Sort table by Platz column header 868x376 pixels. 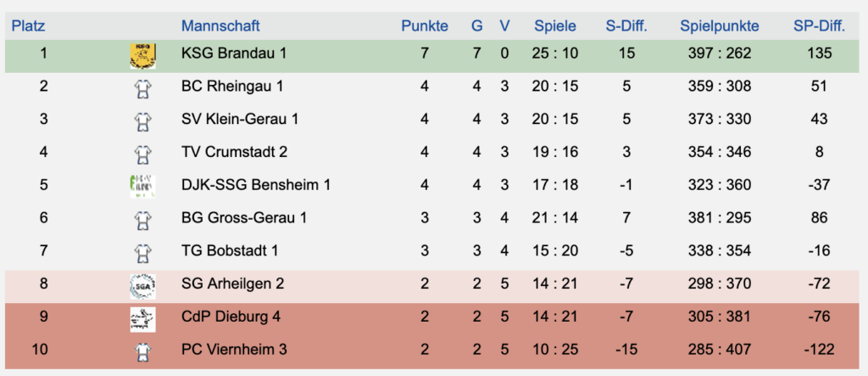point(27,26)
